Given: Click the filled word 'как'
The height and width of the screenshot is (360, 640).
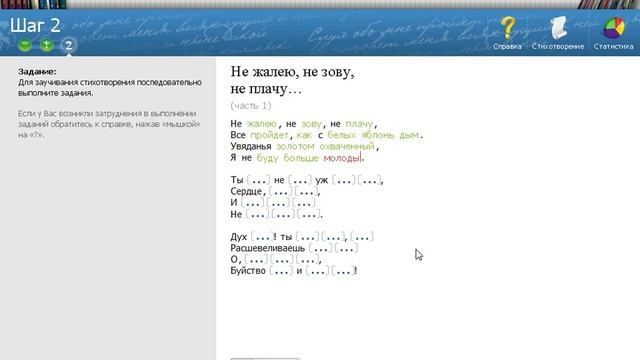Looking at the screenshot, I should pyautogui.click(x=304, y=135).
